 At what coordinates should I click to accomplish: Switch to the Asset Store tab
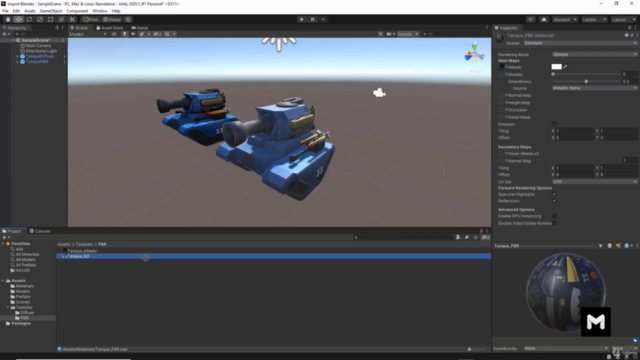[109, 28]
